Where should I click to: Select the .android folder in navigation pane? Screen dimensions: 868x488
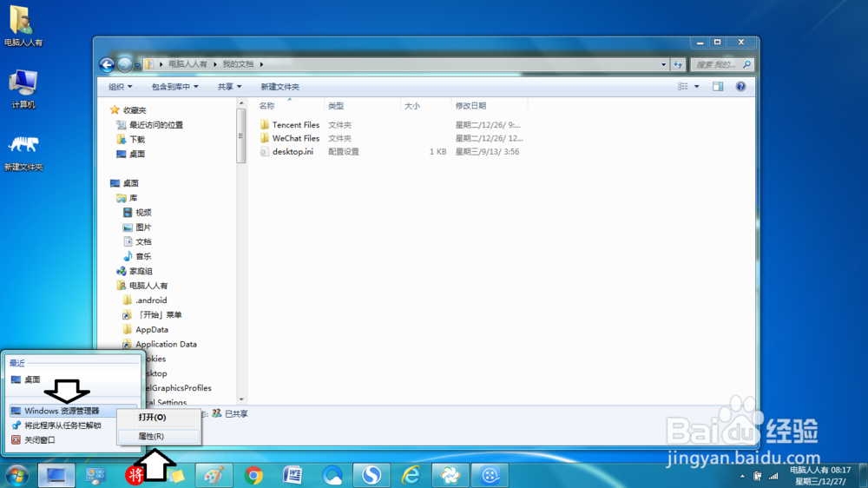pyautogui.click(x=151, y=300)
